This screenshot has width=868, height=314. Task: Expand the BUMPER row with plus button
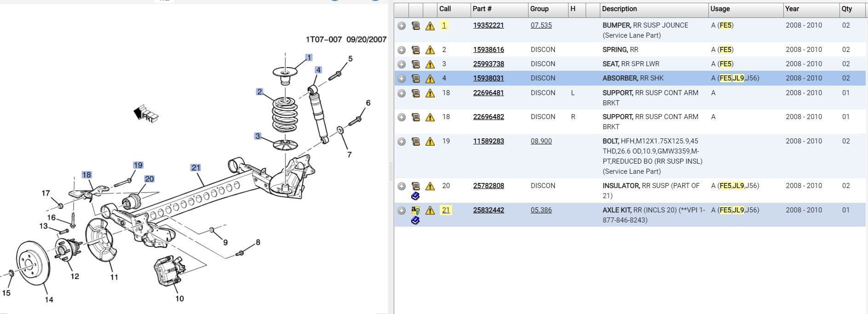coord(402,26)
